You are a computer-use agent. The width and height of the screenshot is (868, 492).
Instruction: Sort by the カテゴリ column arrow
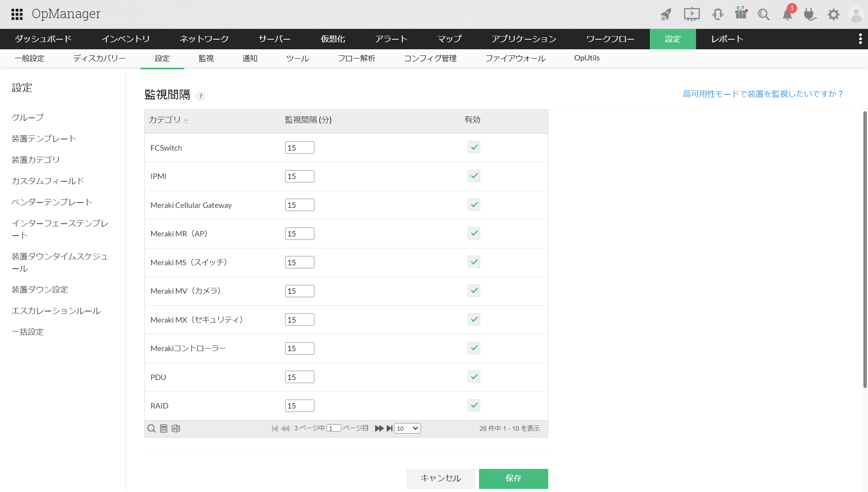tap(185, 120)
